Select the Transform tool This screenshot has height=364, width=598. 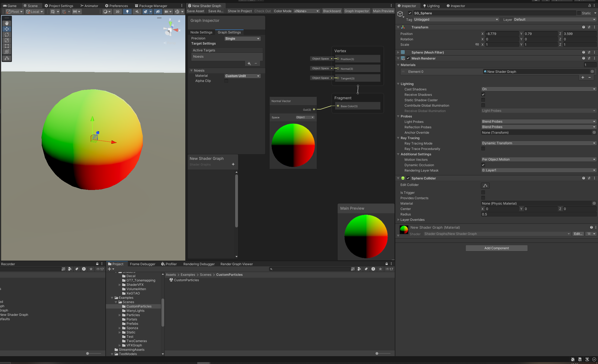pyautogui.click(x=7, y=52)
